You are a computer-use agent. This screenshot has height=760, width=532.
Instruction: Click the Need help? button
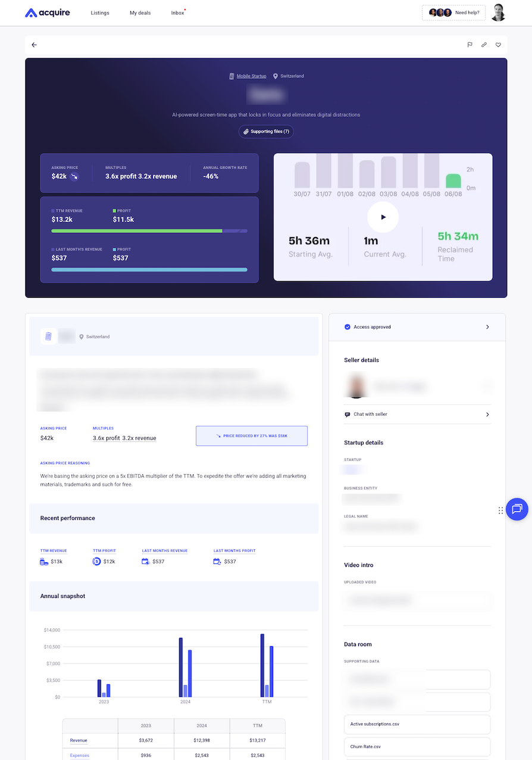[x=454, y=13]
